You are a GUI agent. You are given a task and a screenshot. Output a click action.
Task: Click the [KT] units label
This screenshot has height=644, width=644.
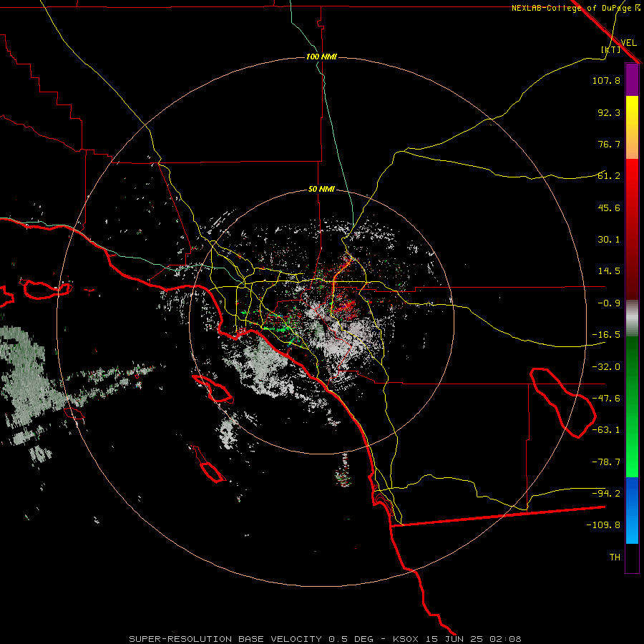click(x=611, y=49)
